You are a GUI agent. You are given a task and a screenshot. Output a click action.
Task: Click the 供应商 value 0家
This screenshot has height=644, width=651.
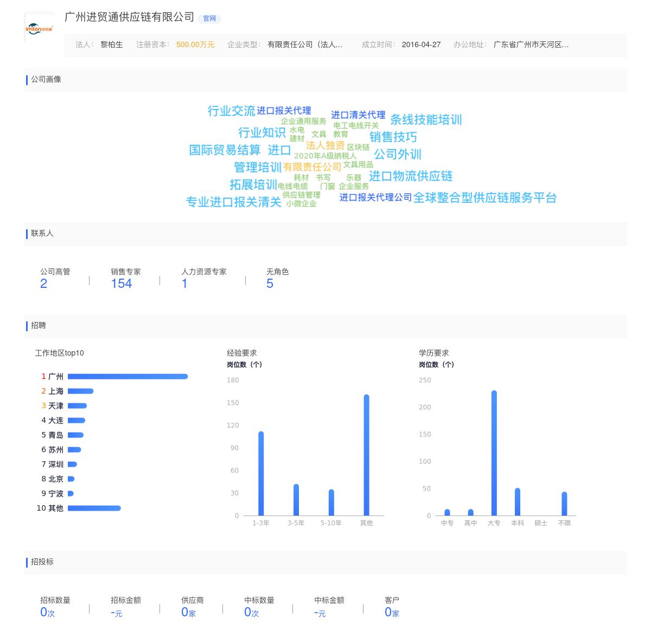(x=188, y=613)
